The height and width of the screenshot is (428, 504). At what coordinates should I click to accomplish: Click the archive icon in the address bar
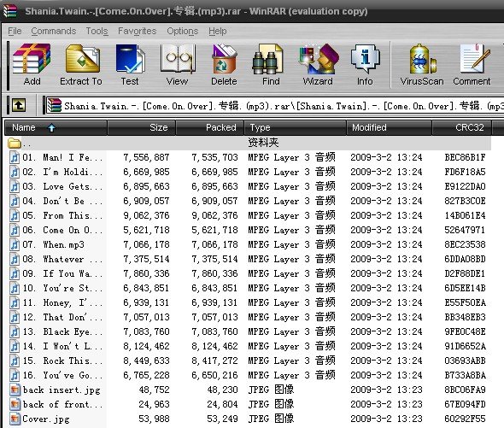[54, 105]
